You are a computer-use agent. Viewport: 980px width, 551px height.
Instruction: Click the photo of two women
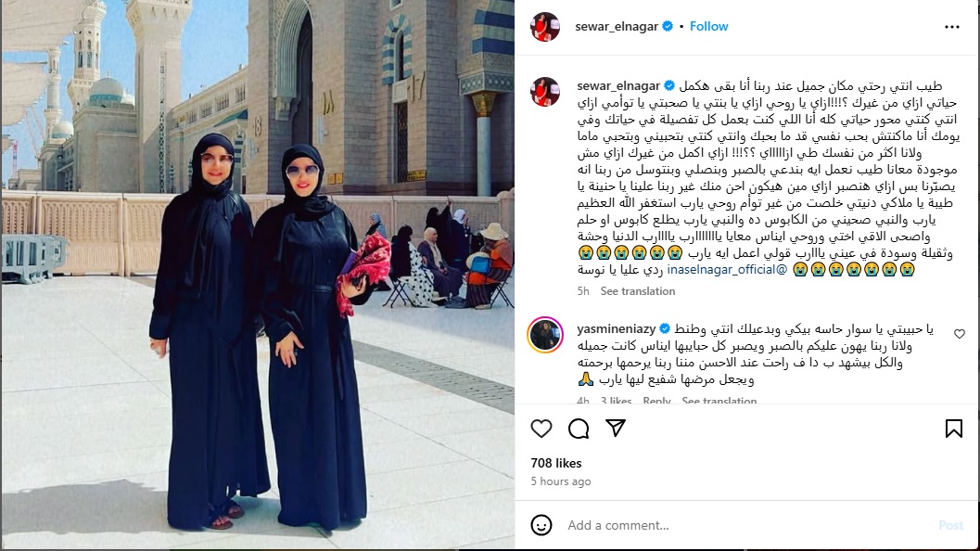pyautogui.click(x=258, y=275)
